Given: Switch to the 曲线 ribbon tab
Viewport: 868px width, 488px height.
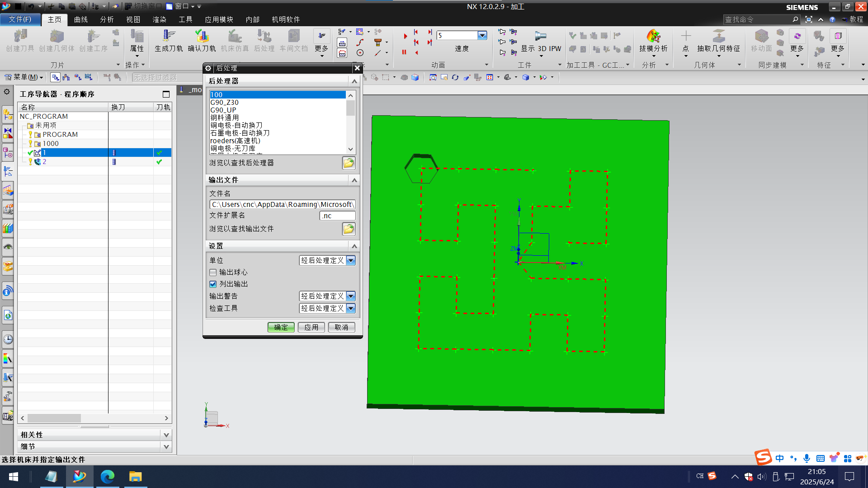Looking at the screenshot, I should click(x=81, y=19).
